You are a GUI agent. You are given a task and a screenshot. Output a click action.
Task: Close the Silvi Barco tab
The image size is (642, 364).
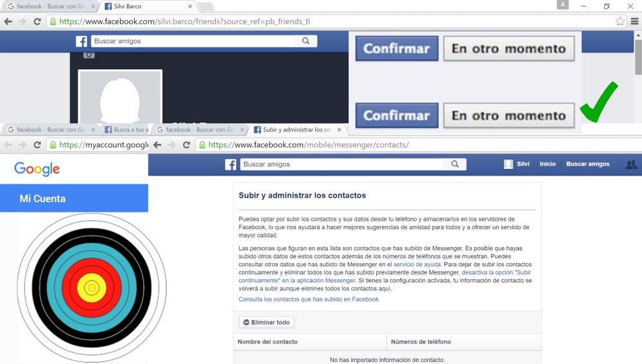click(x=190, y=6)
